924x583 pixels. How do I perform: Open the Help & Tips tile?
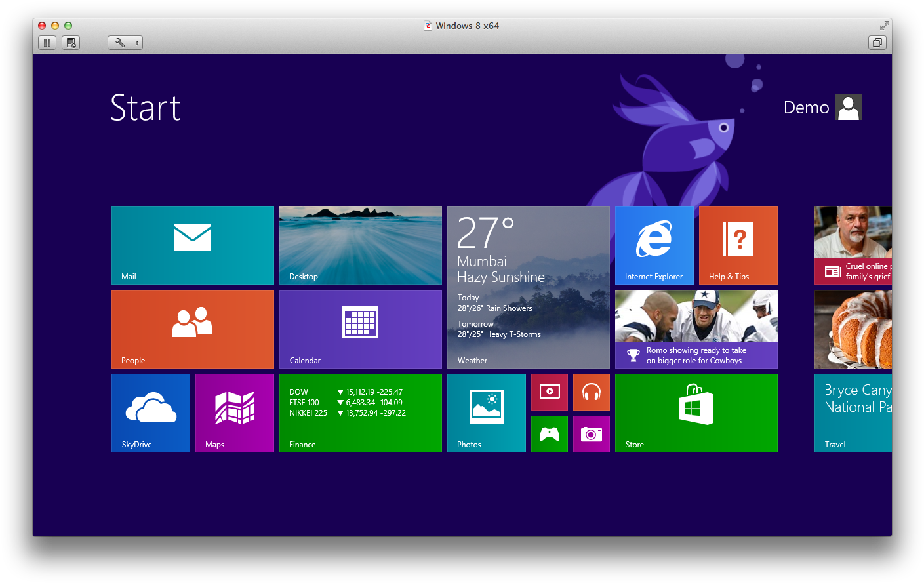(738, 245)
